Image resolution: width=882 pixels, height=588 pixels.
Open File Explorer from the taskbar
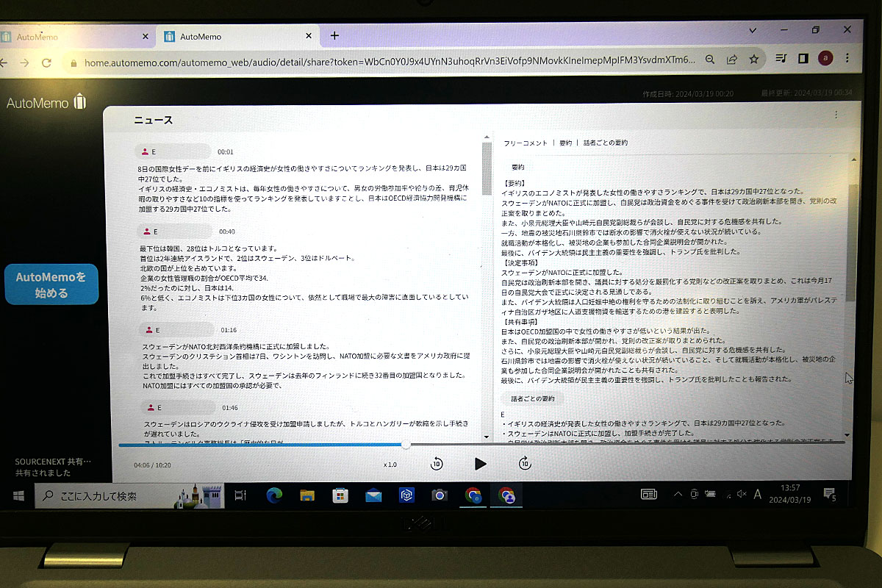[307, 496]
